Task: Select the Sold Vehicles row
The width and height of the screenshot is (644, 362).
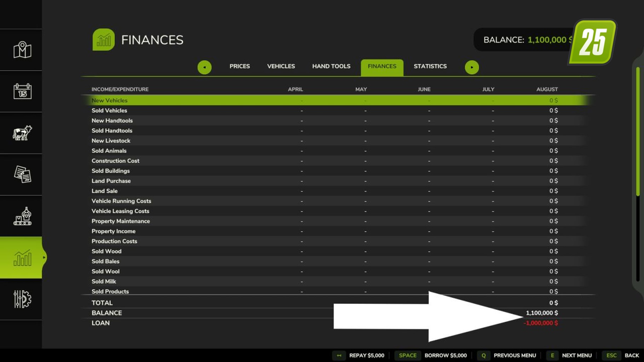Action: pos(338,111)
